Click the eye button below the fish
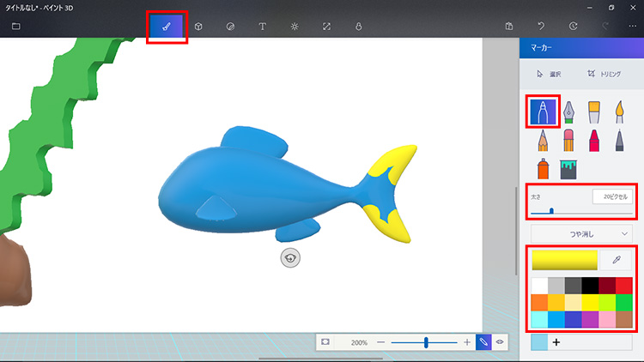 coord(290,257)
